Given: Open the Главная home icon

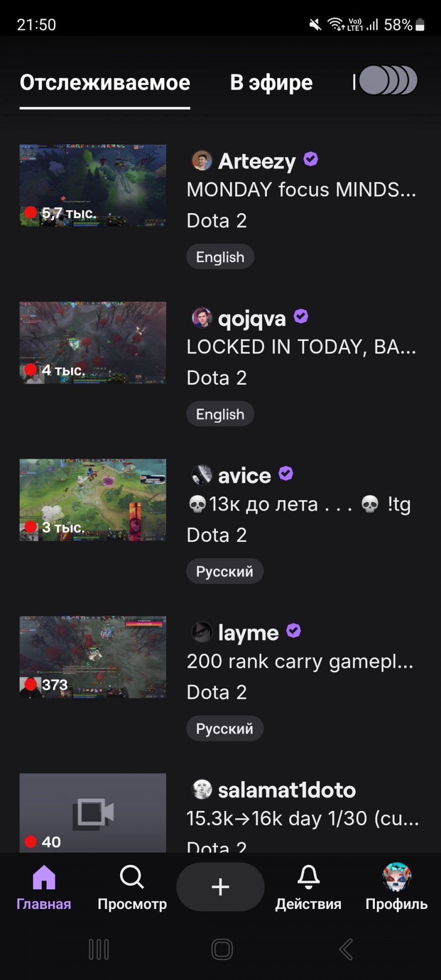Looking at the screenshot, I should [44, 877].
